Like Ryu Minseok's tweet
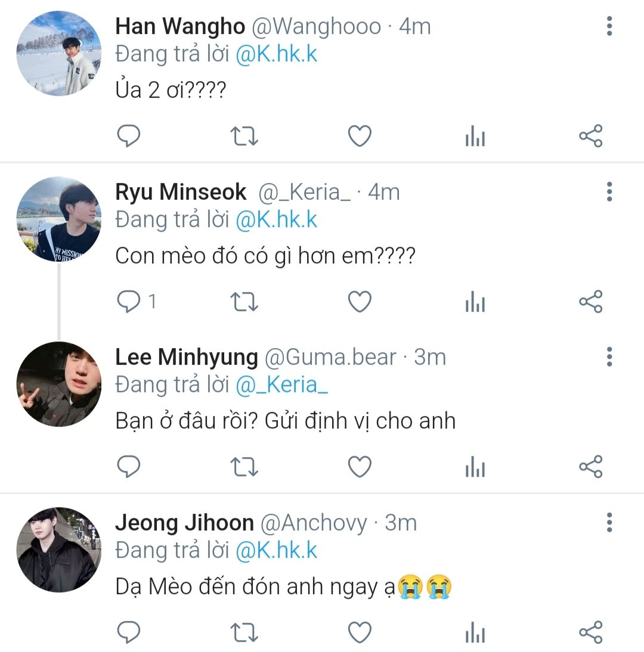Viewport: 644px width, 652px height. coord(360,302)
